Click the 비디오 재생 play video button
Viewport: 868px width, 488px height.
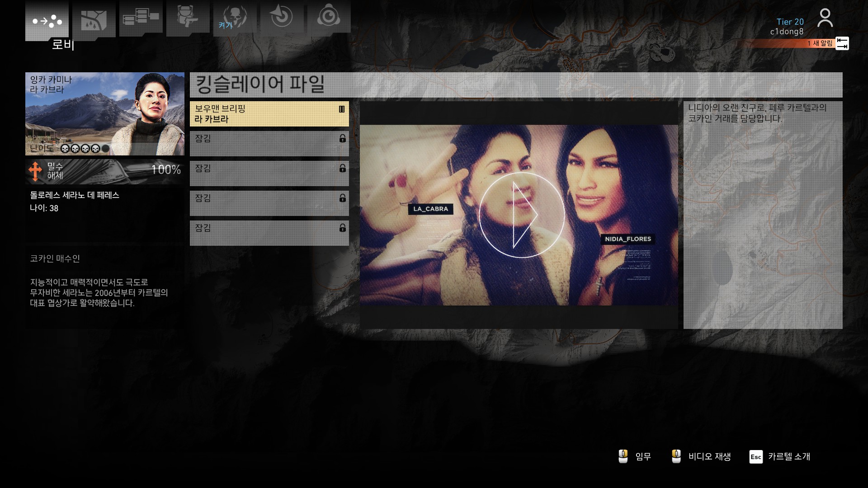click(x=701, y=456)
